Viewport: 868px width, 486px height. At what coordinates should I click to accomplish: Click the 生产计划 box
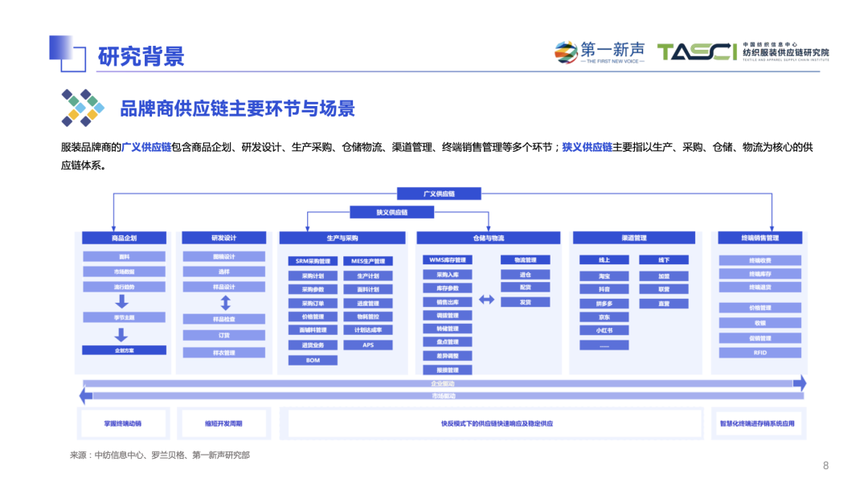tap(368, 276)
